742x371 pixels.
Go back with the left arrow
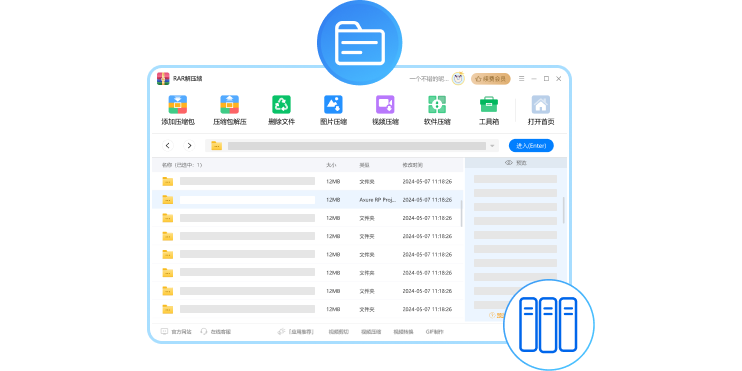click(168, 146)
